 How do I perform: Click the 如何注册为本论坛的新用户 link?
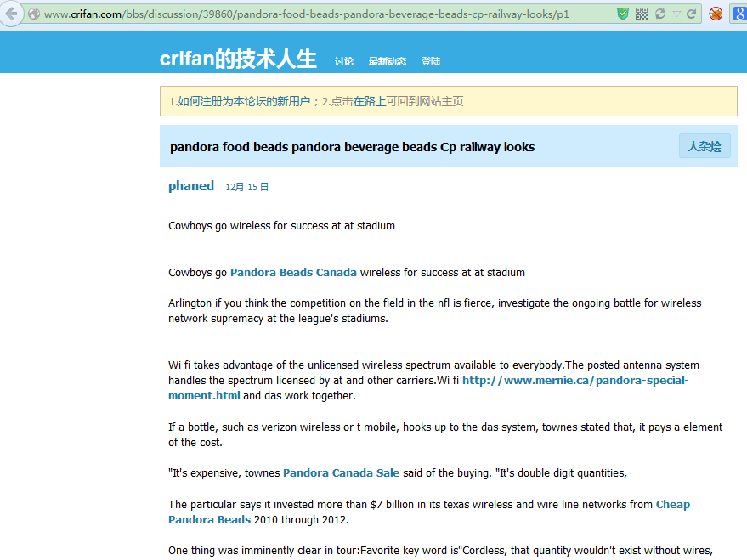click(x=244, y=101)
